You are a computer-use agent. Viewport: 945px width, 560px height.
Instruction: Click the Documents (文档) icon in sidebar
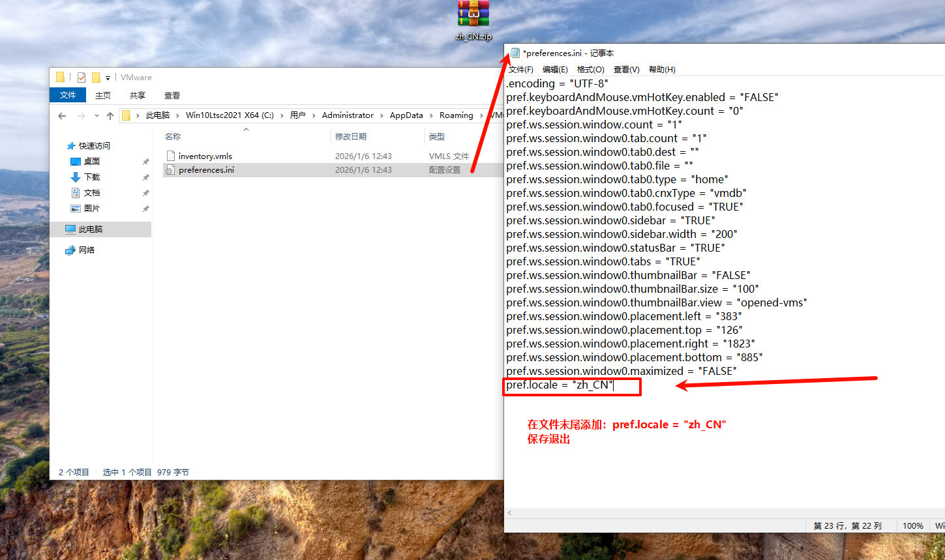76,193
